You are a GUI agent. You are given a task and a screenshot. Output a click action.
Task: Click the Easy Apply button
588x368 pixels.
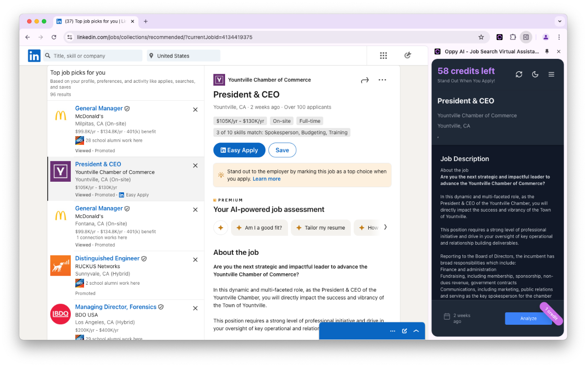tap(239, 150)
